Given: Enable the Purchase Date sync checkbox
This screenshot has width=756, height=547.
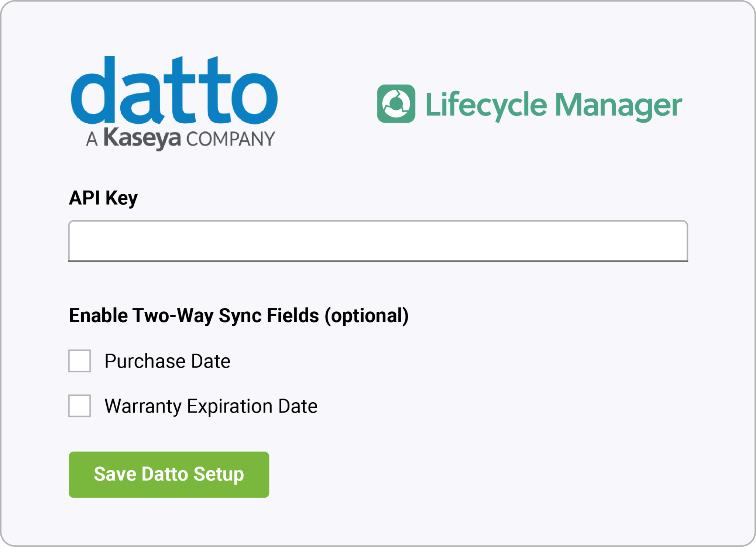Looking at the screenshot, I should coord(79,361).
